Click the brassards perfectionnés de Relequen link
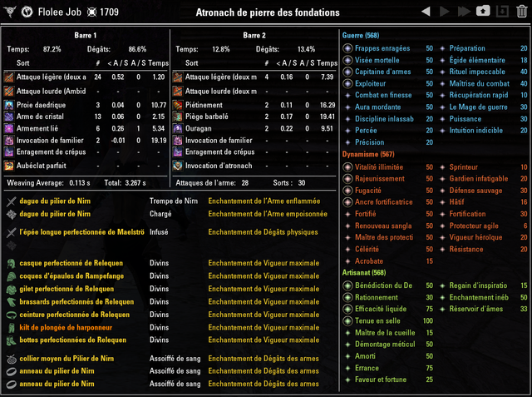 point(76,302)
